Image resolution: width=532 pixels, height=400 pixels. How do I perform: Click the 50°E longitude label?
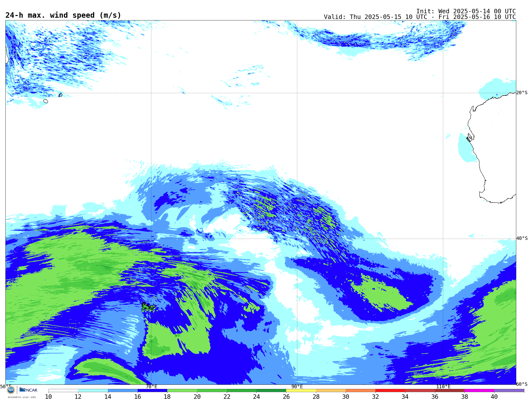pos(5,386)
